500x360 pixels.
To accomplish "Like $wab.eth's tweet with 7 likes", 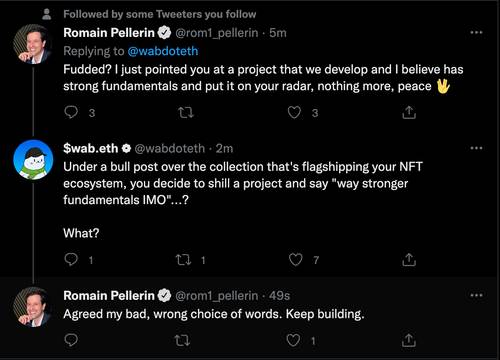I will [x=295, y=259].
